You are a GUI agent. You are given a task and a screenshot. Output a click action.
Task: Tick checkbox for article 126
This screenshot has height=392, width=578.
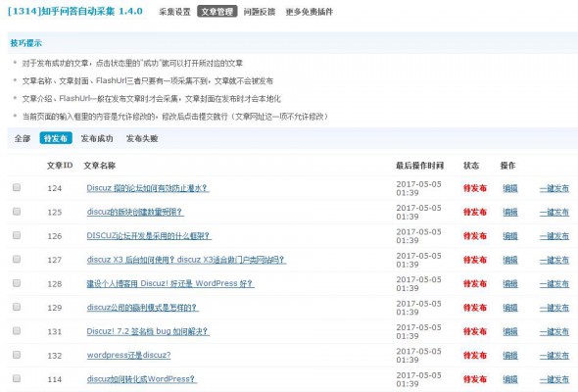(17, 235)
